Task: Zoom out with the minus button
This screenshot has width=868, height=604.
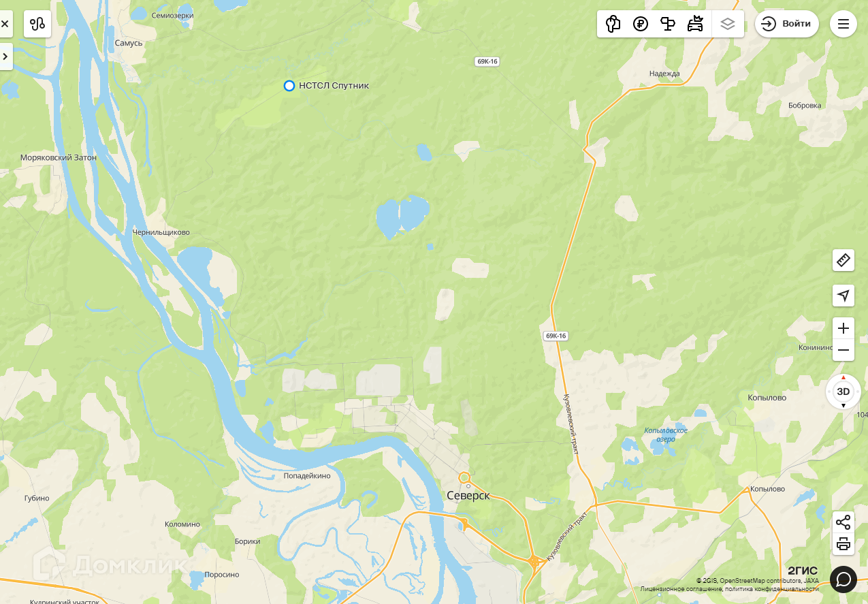Action: 843,350
